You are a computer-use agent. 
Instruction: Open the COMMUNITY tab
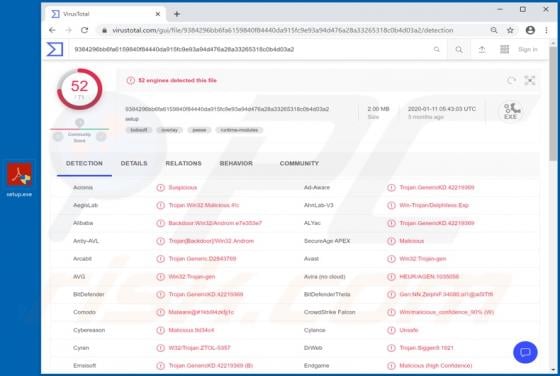[299, 164]
